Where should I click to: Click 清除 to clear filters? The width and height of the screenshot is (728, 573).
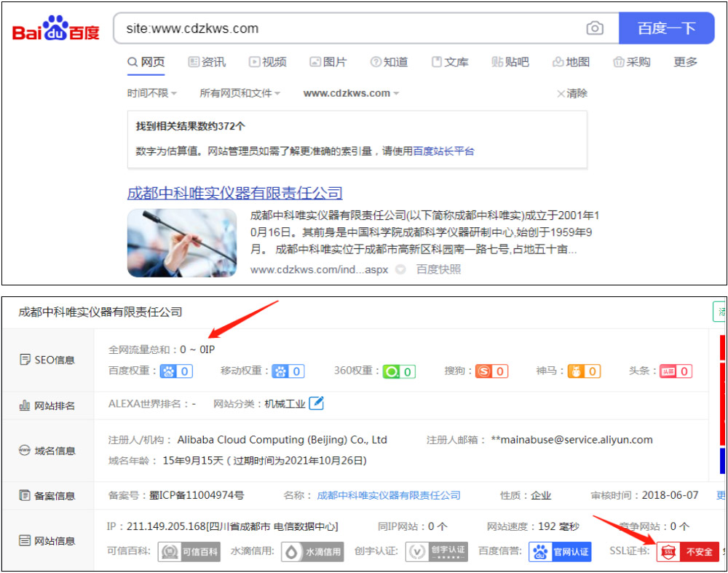[572, 93]
